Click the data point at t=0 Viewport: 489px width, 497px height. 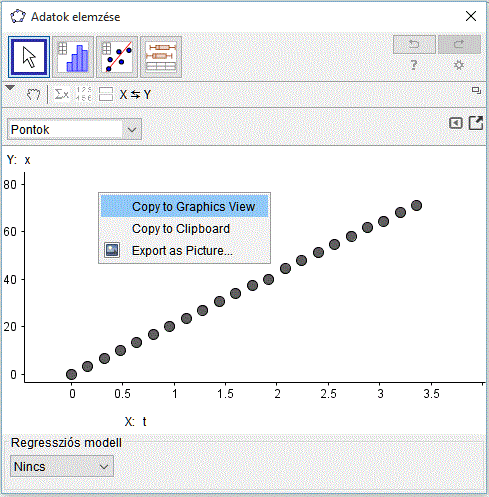pos(71,374)
